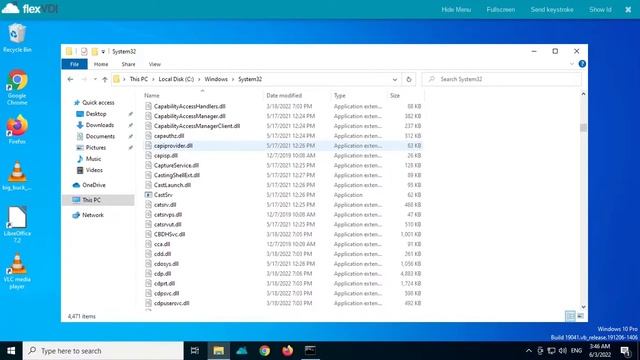Click taskbar Type here to search box
Viewport: 640px width, 360px height.
[103, 351]
